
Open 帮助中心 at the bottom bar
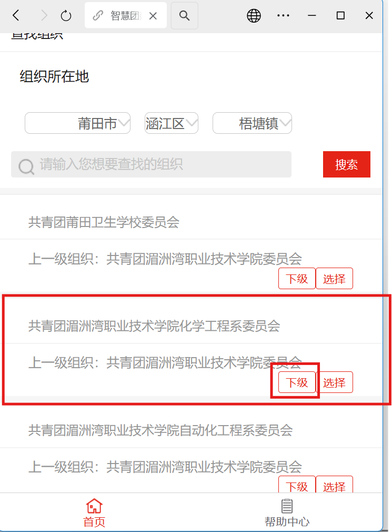[287, 513]
